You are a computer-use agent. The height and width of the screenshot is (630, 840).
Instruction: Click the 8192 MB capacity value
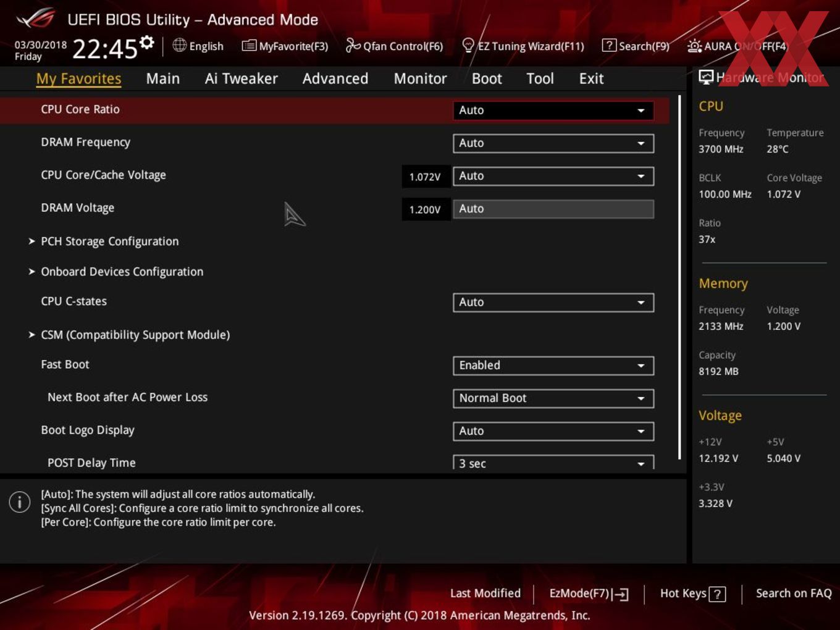(x=718, y=371)
